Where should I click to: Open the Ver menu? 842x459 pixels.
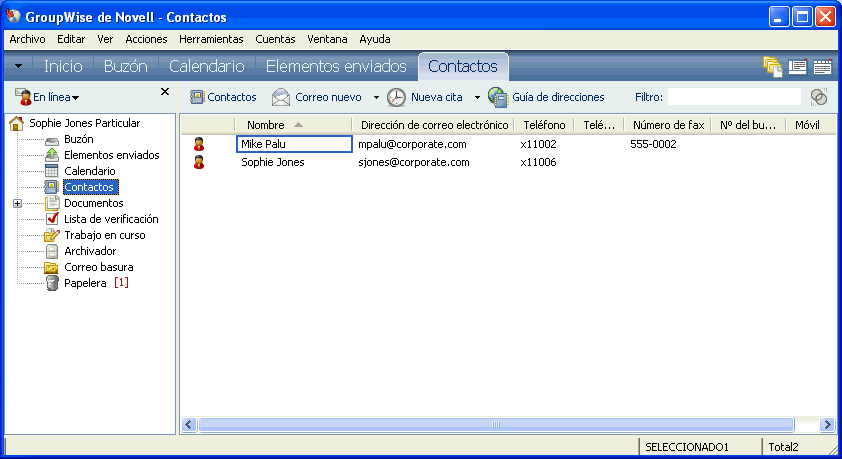coord(105,39)
